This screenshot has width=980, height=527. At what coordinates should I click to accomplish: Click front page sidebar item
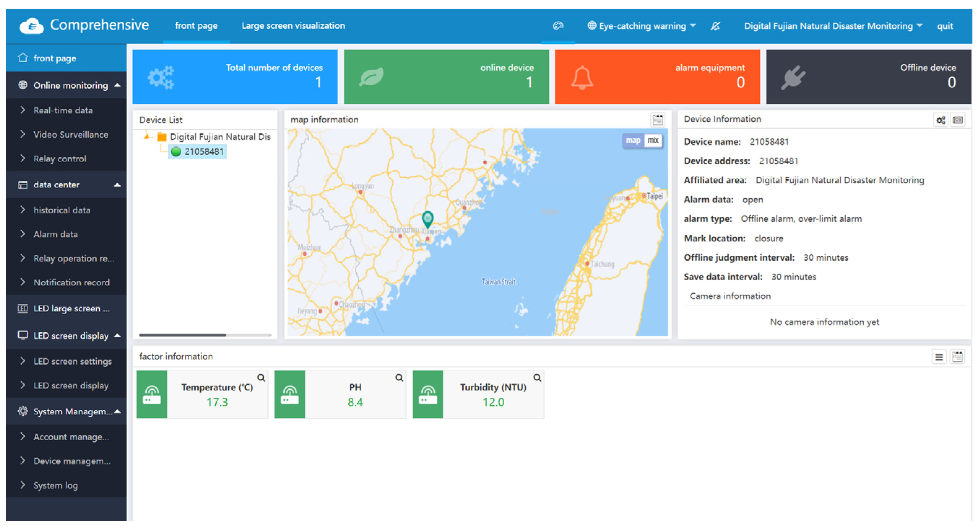click(x=66, y=58)
